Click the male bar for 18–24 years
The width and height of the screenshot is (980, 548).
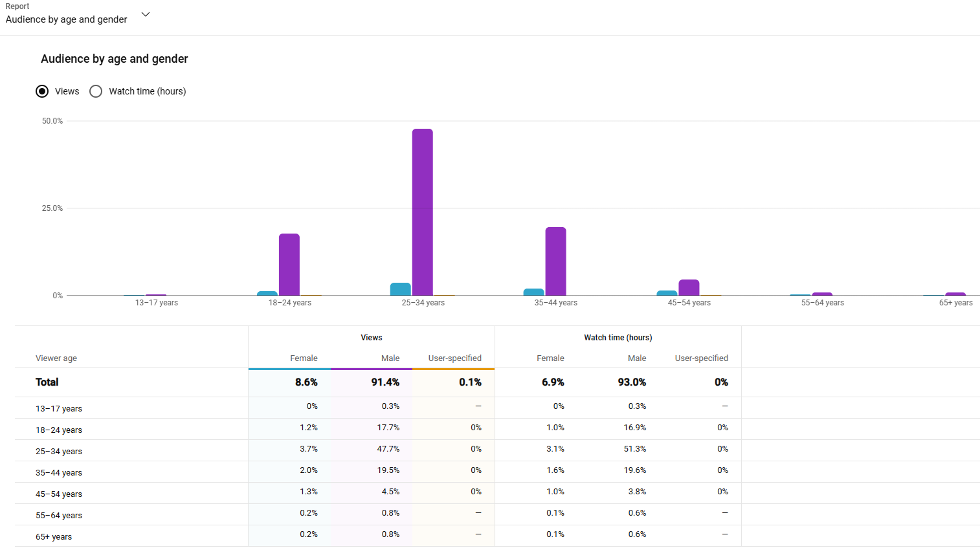(289, 265)
